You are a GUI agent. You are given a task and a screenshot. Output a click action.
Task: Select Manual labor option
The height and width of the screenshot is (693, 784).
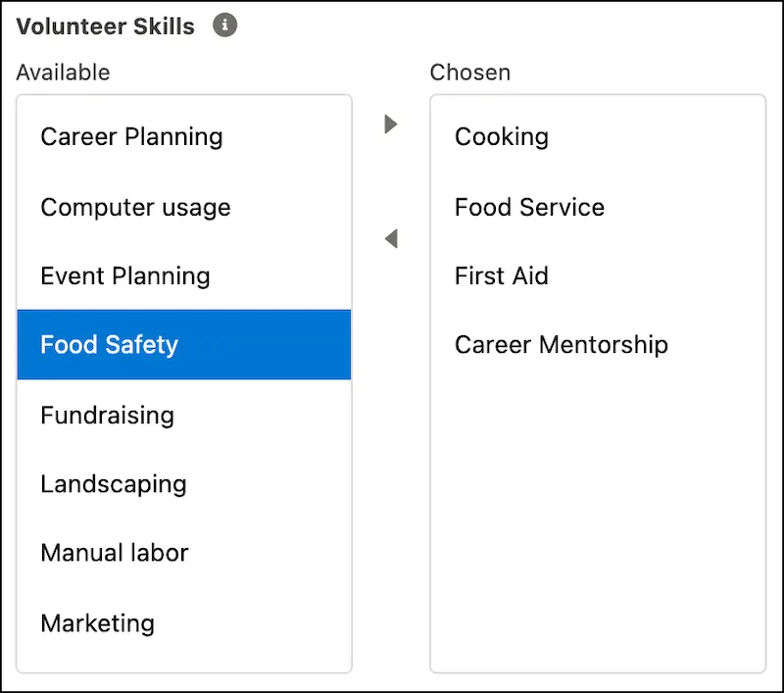184,553
